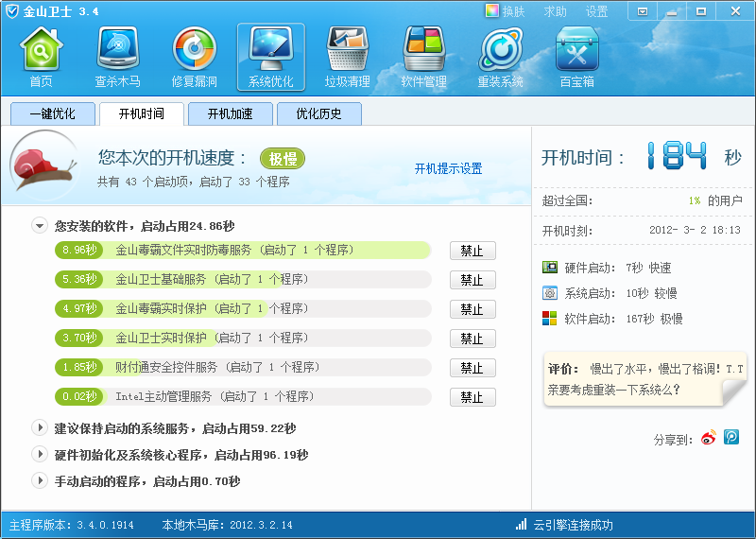
Task: Open the title bar dropdown menu button
Action: coord(643,11)
